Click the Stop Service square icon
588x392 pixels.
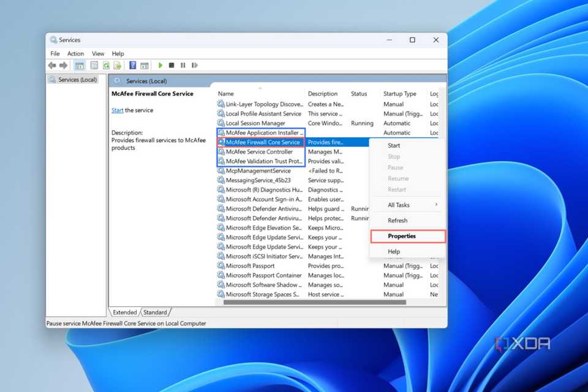171,66
